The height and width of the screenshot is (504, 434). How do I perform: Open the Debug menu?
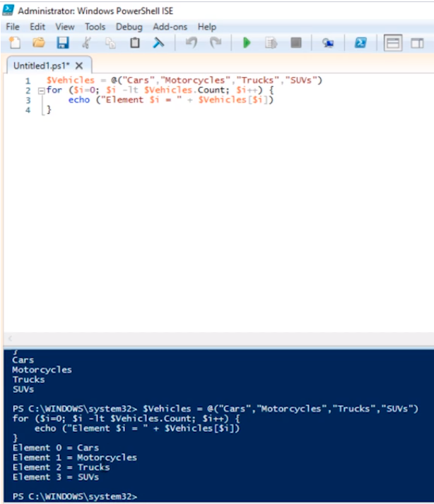pos(129,27)
